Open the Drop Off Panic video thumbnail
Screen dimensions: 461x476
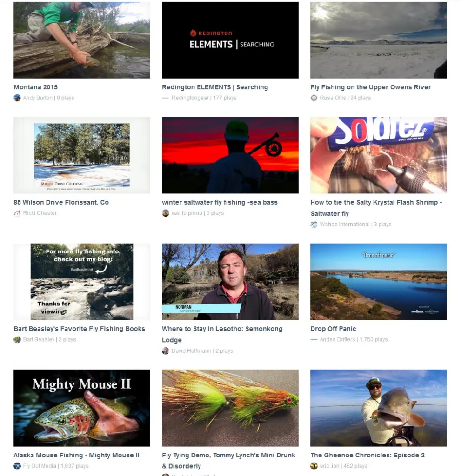[378, 281]
